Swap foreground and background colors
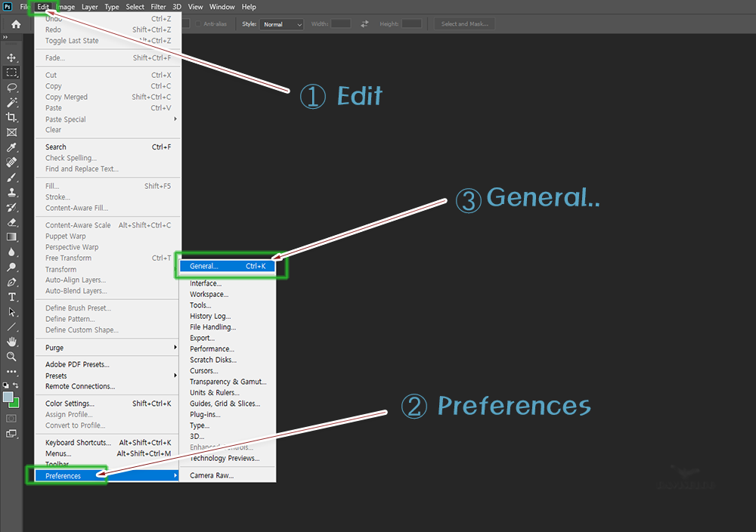756x532 pixels. pos(16,385)
